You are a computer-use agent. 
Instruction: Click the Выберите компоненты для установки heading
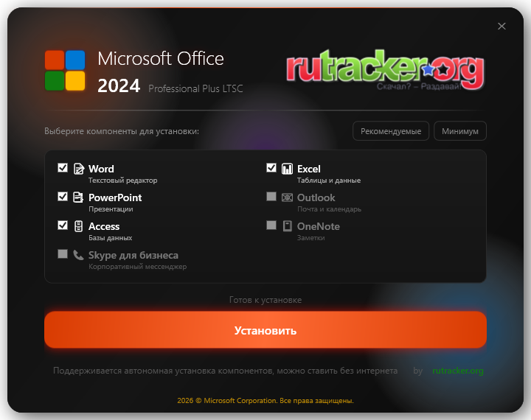pyautogui.click(x=122, y=131)
